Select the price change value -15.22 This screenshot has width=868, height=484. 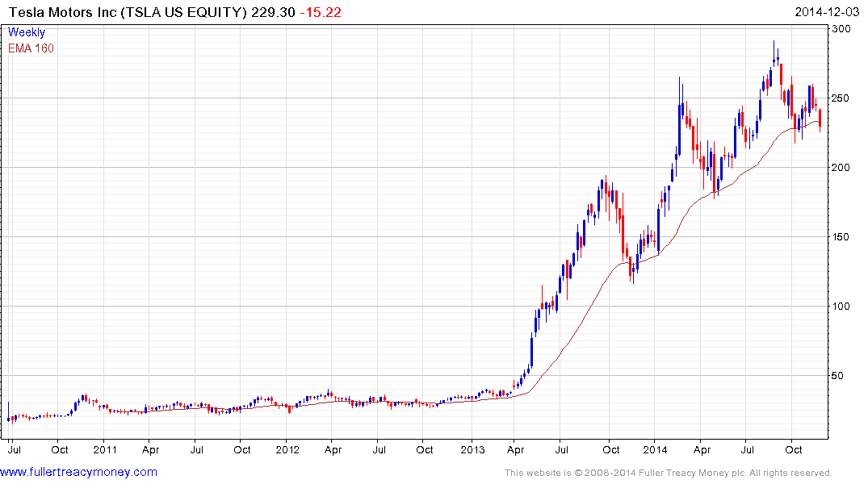tap(321, 12)
